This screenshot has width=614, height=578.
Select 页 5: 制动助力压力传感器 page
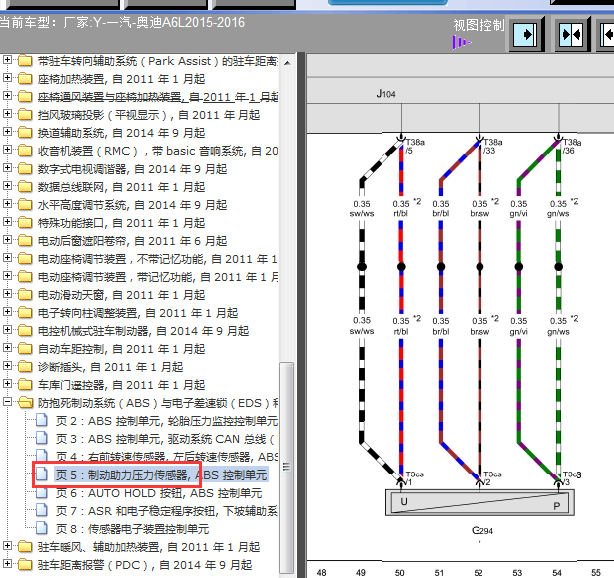click(161, 475)
